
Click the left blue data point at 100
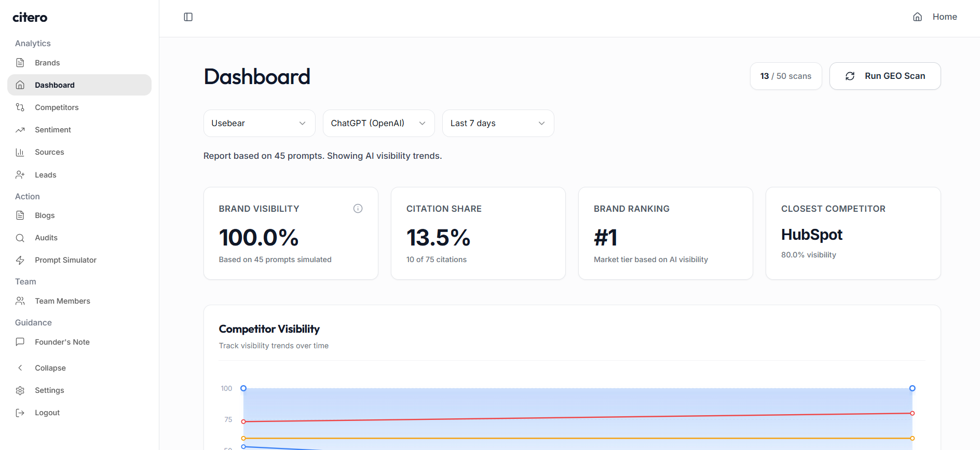pyautogui.click(x=243, y=388)
